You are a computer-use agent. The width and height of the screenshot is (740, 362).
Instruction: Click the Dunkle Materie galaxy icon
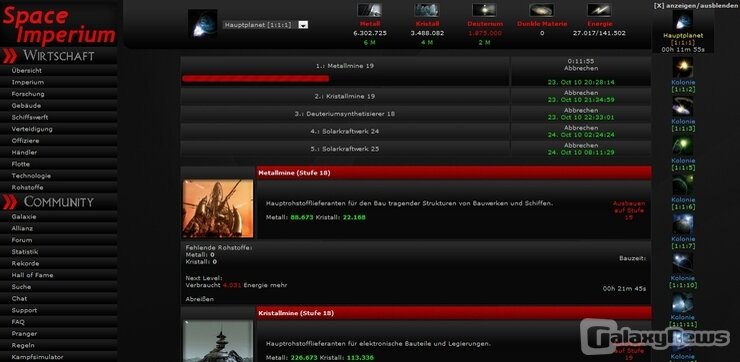click(x=541, y=10)
